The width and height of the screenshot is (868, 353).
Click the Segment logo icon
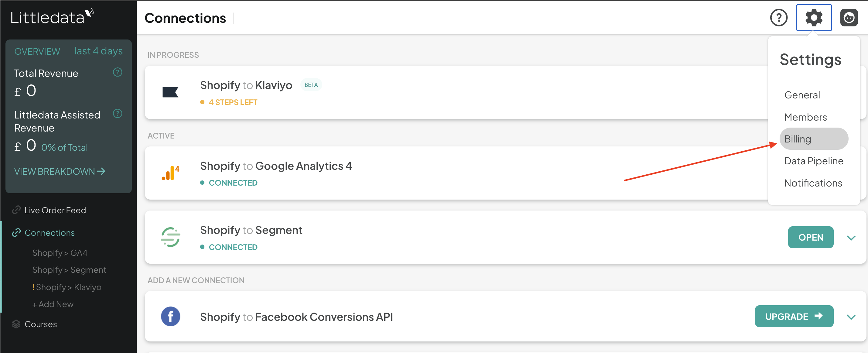pos(170,237)
